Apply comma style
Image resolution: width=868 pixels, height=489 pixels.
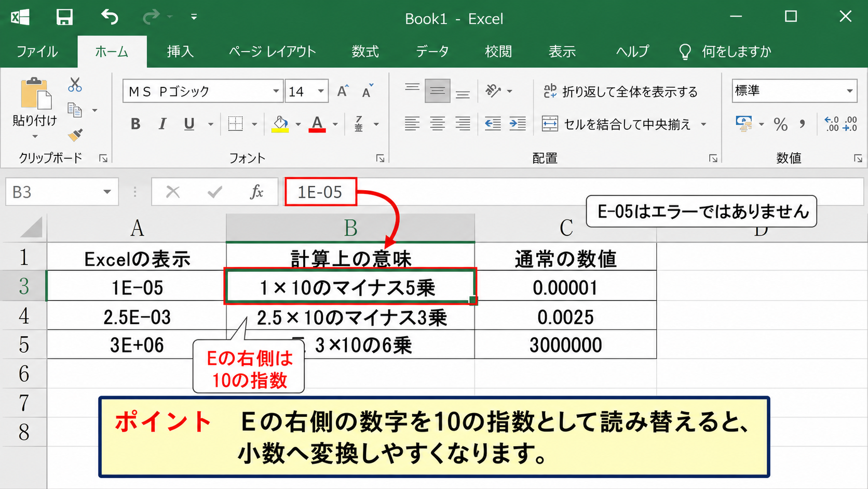[803, 124]
